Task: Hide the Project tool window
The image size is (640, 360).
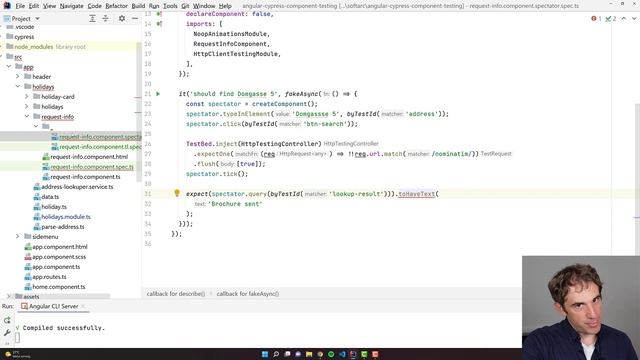Action: coord(135,18)
